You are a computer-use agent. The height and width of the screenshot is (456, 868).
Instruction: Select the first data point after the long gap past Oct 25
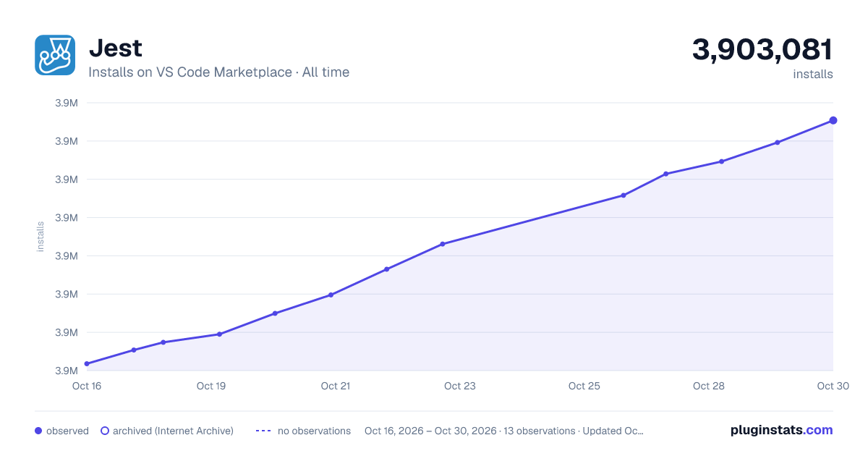click(624, 195)
